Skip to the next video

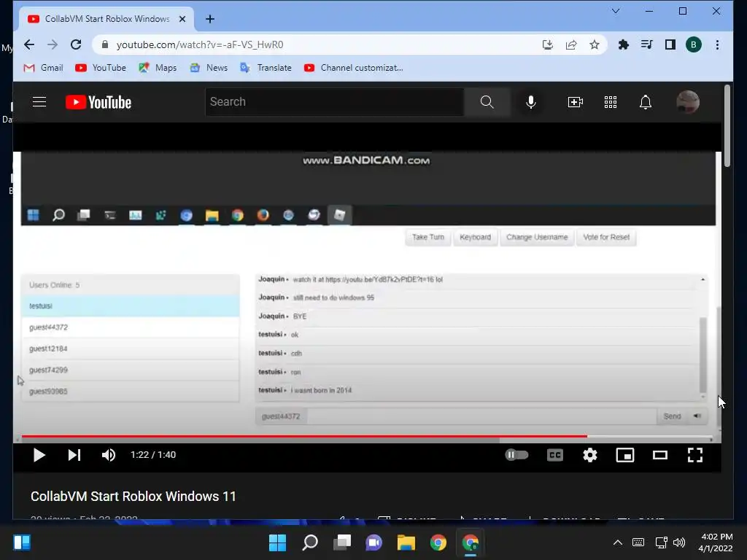[74, 455]
